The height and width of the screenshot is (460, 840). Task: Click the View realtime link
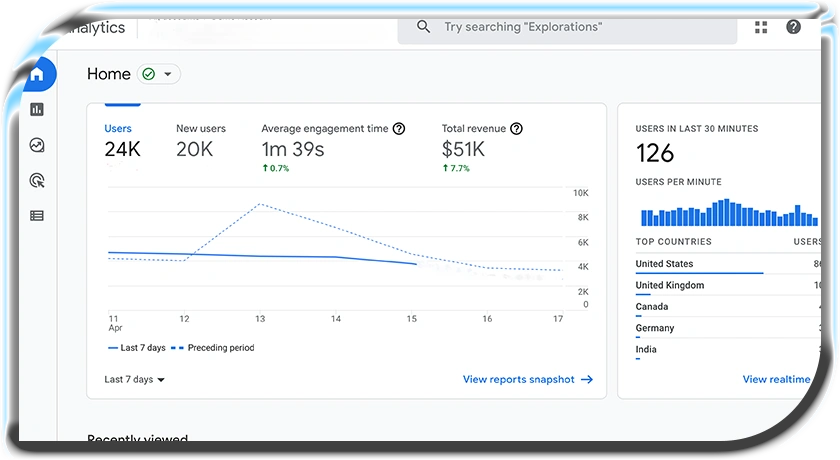coord(775,380)
